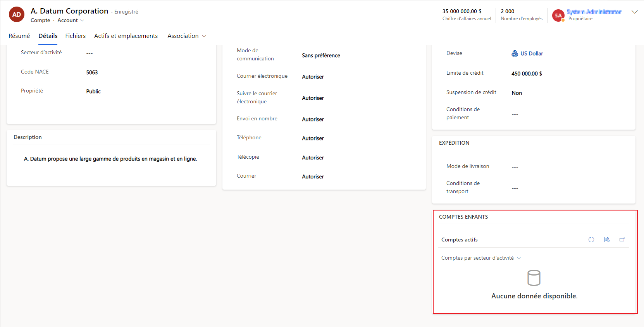Open the owner name link

(x=594, y=12)
